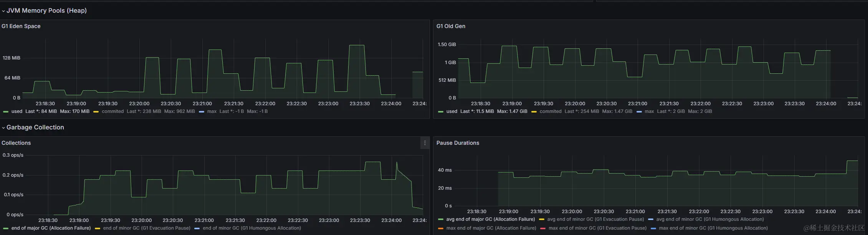Toggle 'end of major GC (Allocation Failure)' in Collections legend
The width and height of the screenshot is (868, 235).
(x=51, y=228)
